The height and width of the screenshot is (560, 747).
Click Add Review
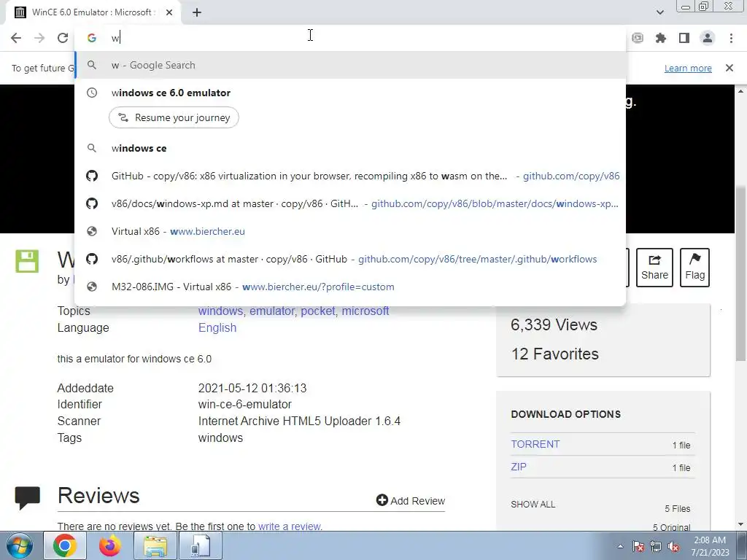[410, 500]
